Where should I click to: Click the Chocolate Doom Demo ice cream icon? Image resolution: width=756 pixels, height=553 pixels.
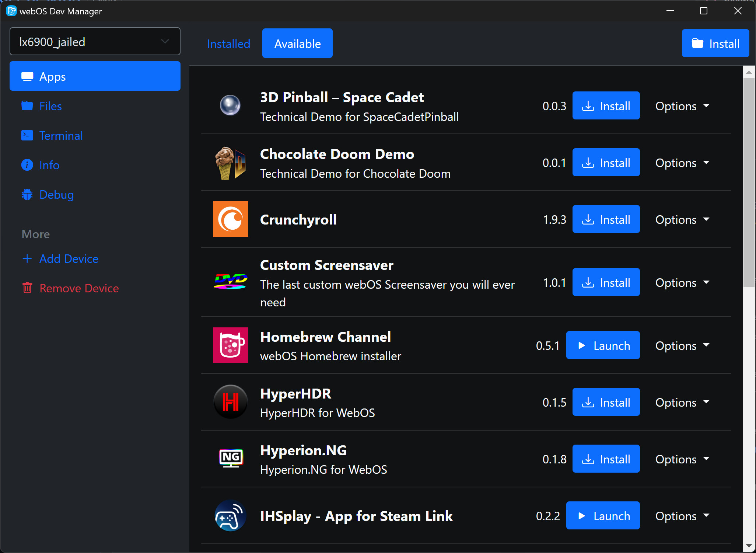[230, 163]
